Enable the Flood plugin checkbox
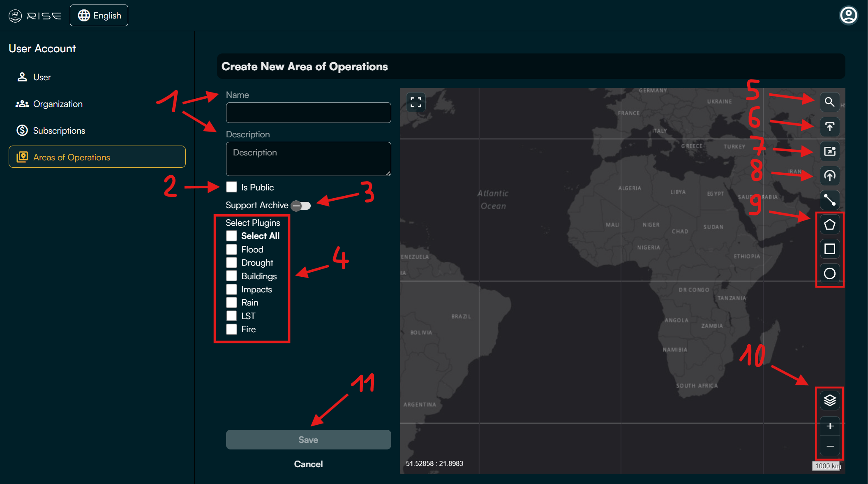 231,250
